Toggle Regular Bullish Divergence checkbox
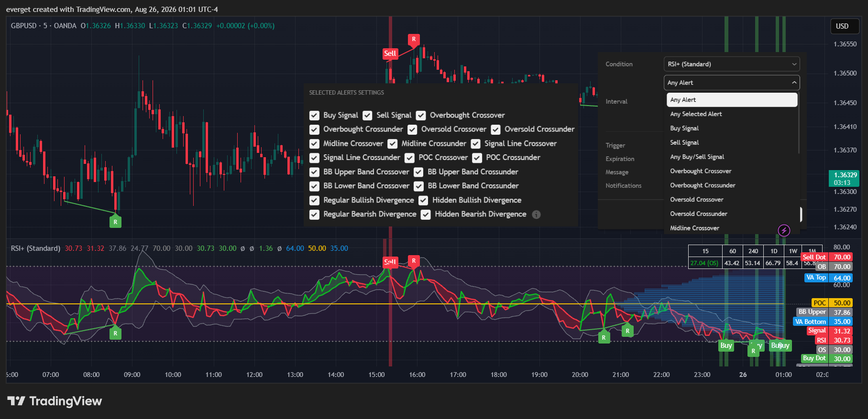868x419 pixels. coord(314,200)
